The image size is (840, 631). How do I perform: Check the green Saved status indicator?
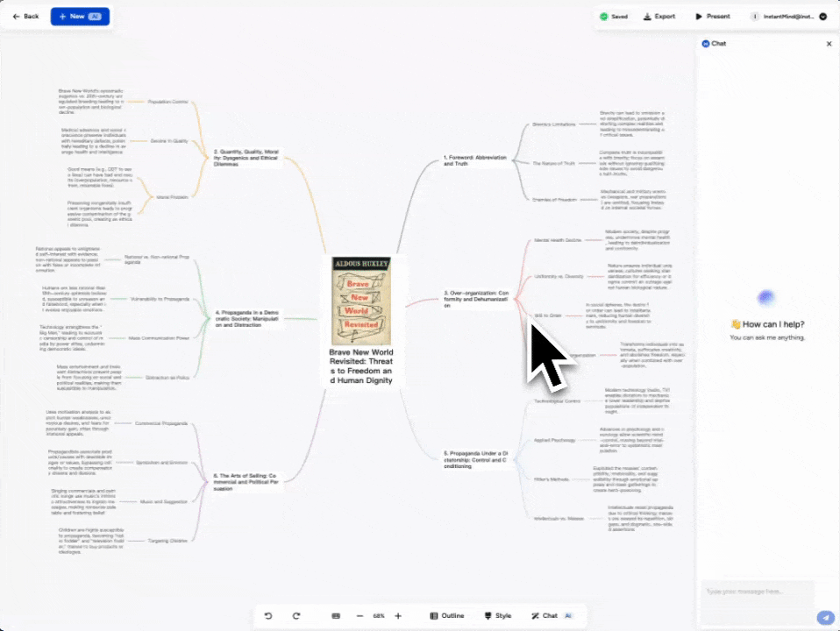614,17
